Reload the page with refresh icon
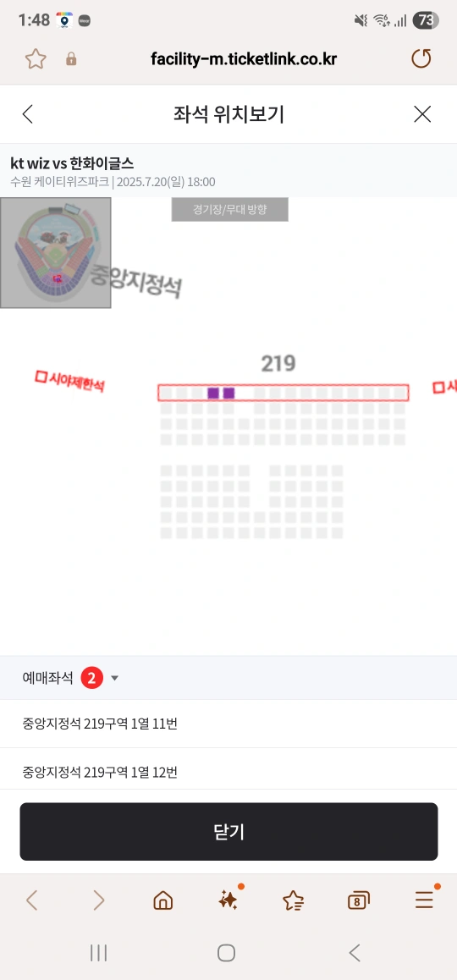Screen dimensions: 457x980 pyautogui.click(x=421, y=58)
